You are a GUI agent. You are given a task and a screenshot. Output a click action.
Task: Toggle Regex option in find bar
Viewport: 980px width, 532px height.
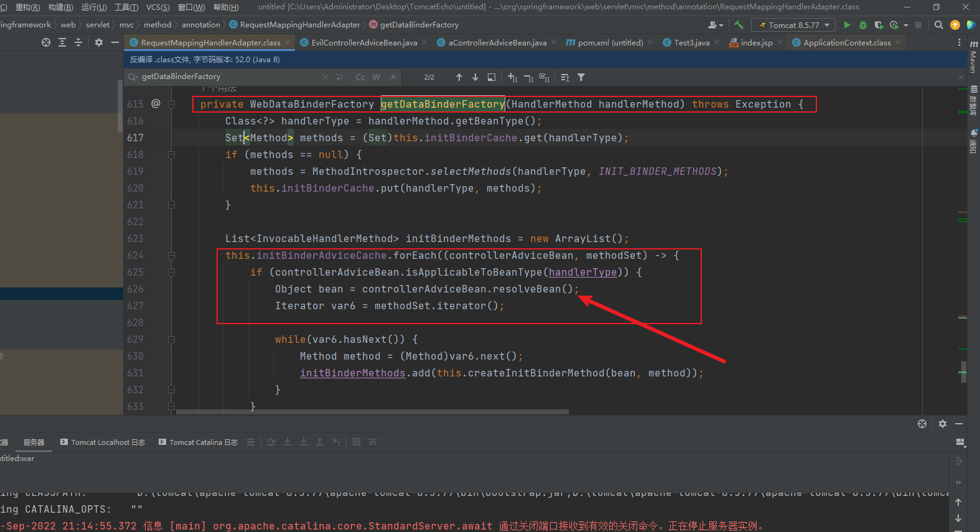(x=393, y=77)
